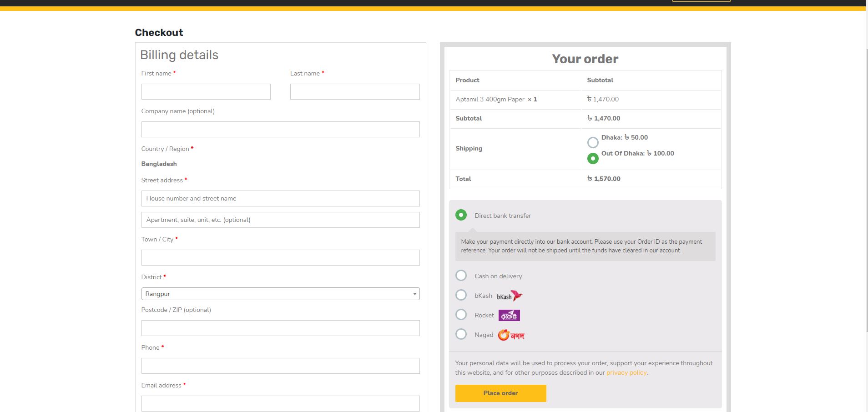Click the Rocket payment logo
868x412 pixels.
pyautogui.click(x=509, y=315)
